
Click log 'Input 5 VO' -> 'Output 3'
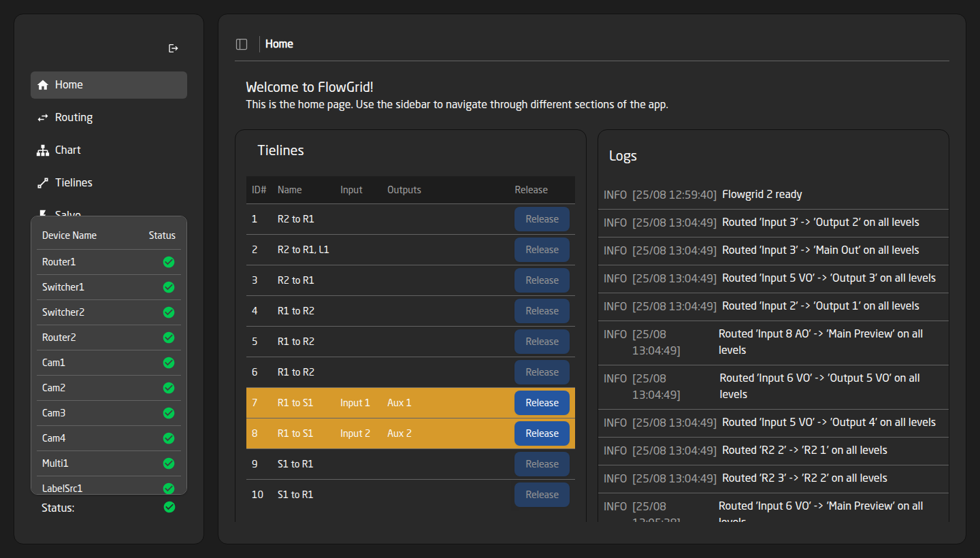773,279
